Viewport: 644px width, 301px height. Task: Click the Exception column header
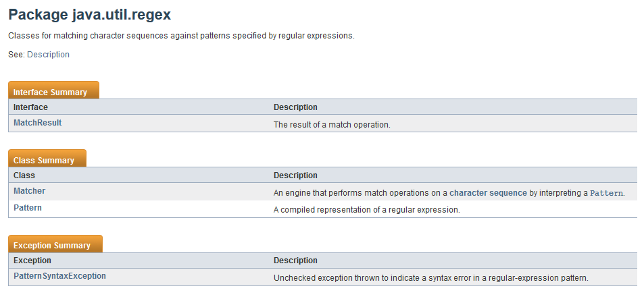coord(32,261)
